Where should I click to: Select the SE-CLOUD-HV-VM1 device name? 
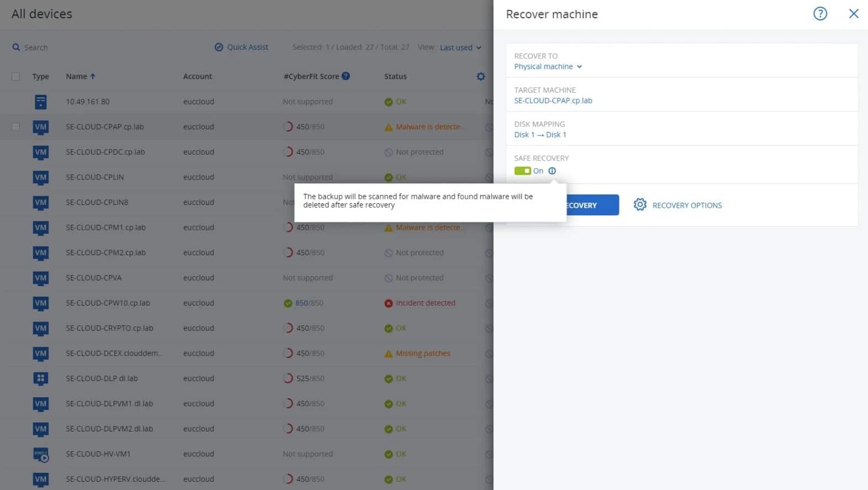[98, 454]
